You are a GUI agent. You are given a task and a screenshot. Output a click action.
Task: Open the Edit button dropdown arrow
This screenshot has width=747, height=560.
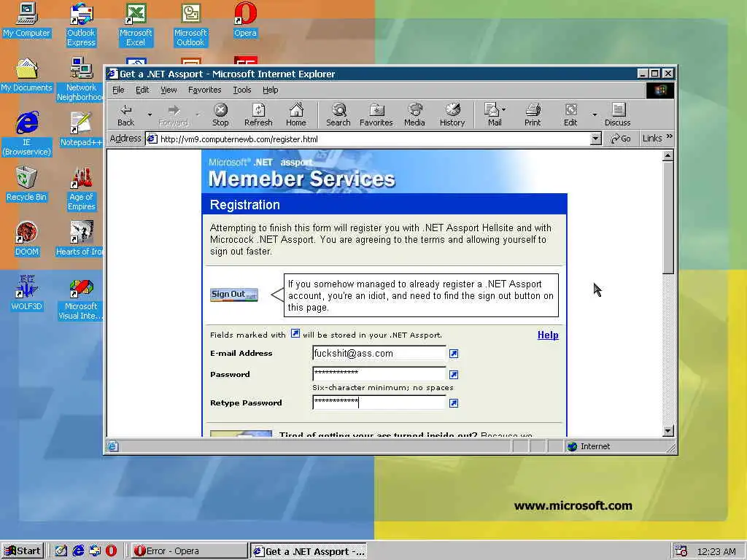pos(595,114)
